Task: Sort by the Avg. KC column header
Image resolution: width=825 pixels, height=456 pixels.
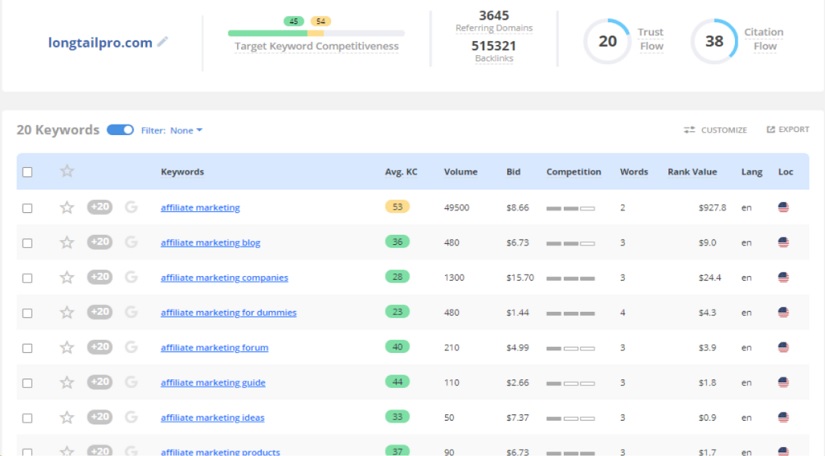Action: 401,172
